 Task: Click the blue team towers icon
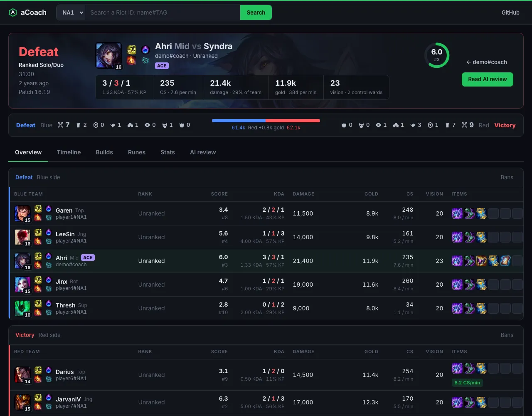pos(78,125)
